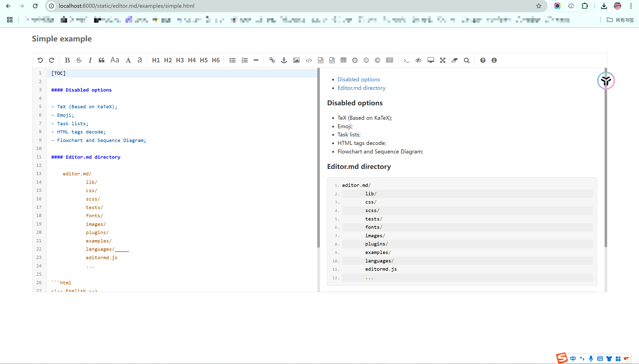Apply italic formatting
Viewport: 639px width, 364px height.
click(x=90, y=60)
